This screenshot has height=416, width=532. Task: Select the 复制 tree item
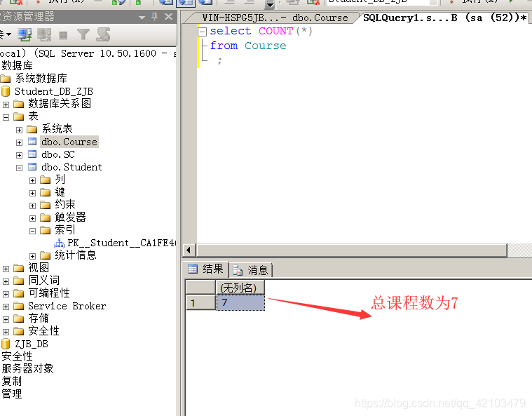[11, 382]
